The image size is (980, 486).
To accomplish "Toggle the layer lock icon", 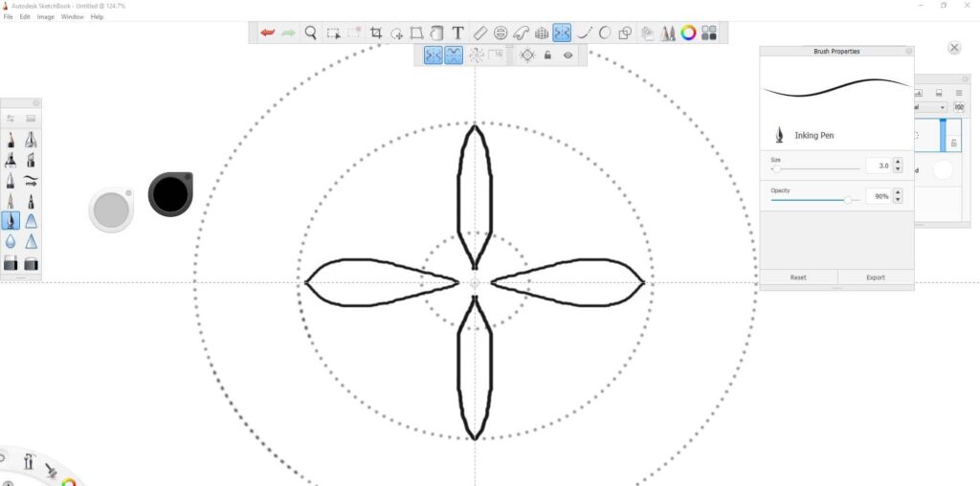I will coord(953,144).
